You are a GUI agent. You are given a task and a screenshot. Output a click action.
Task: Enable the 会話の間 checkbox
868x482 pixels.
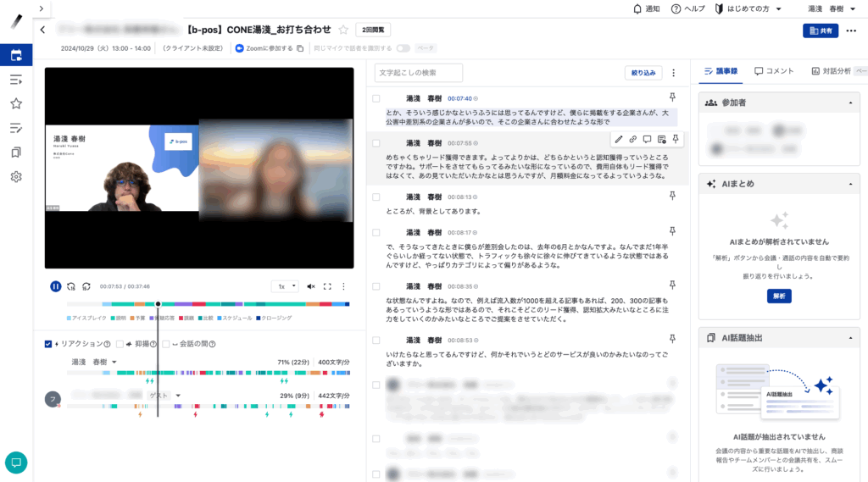pos(165,344)
